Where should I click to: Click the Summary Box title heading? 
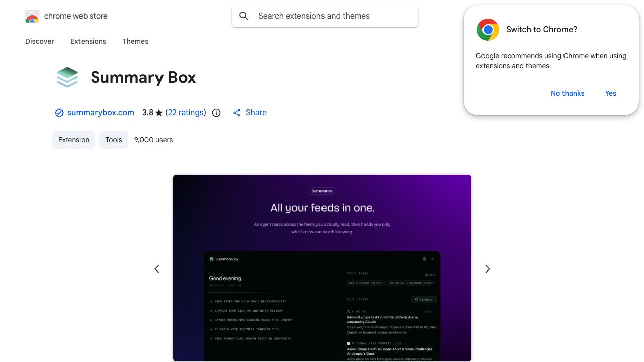tap(143, 78)
